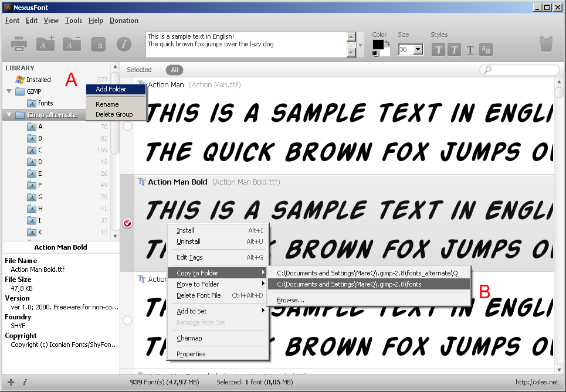Check the third font's selection circle
This screenshot has height=392, width=566.
coord(127,321)
